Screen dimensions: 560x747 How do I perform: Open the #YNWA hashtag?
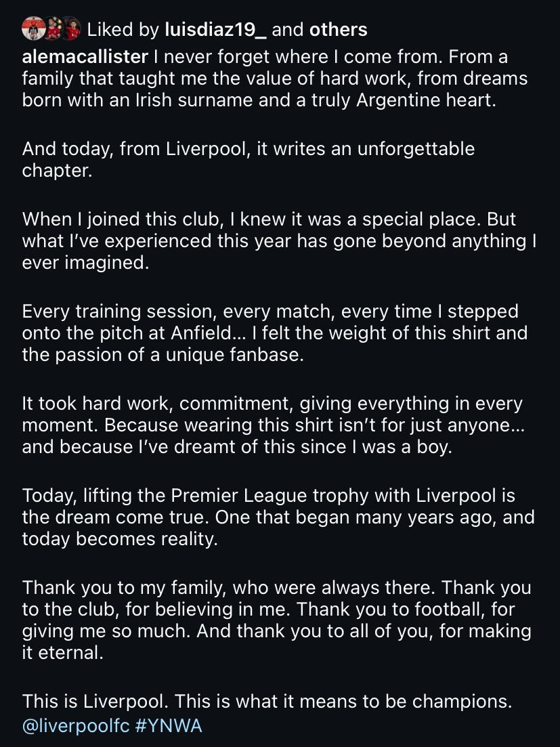coord(169,726)
